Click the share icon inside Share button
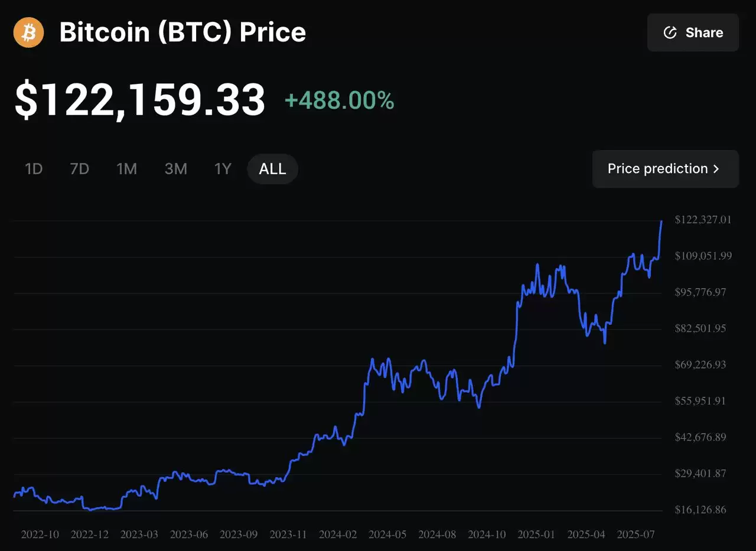This screenshot has height=551, width=756. [670, 32]
